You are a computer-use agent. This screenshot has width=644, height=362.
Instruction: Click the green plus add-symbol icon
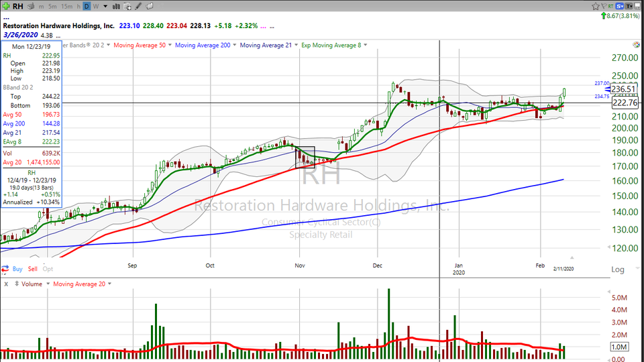point(6,6)
